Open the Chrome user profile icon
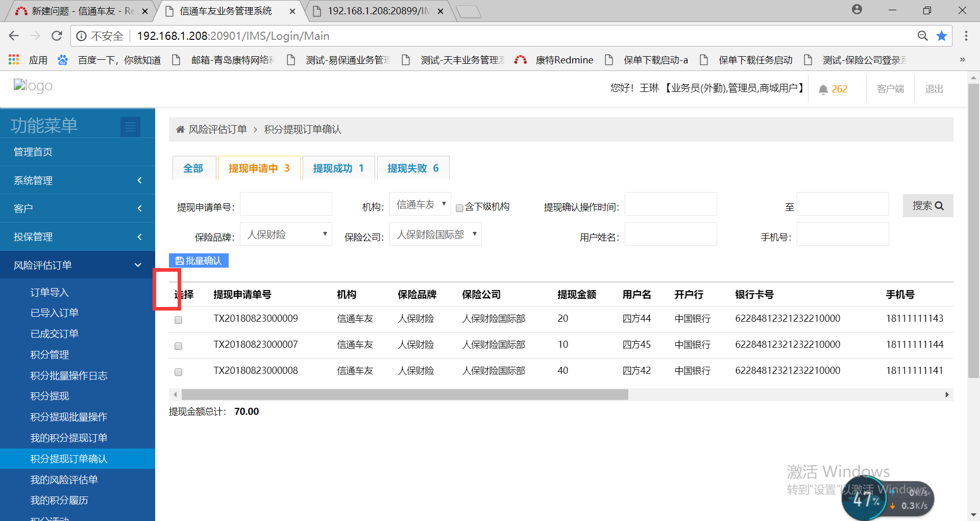 click(x=857, y=10)
